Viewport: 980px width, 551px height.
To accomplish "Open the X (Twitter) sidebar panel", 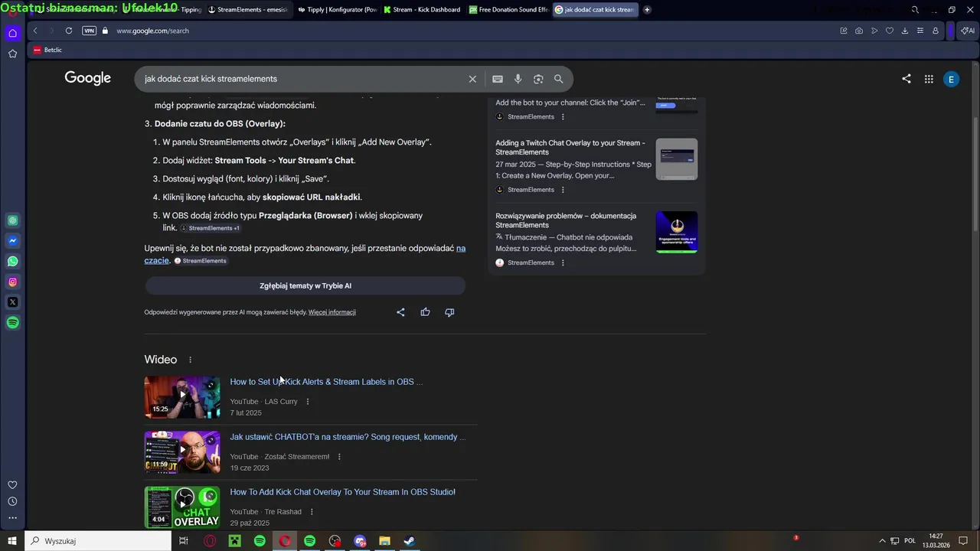I will click(12, 302).
